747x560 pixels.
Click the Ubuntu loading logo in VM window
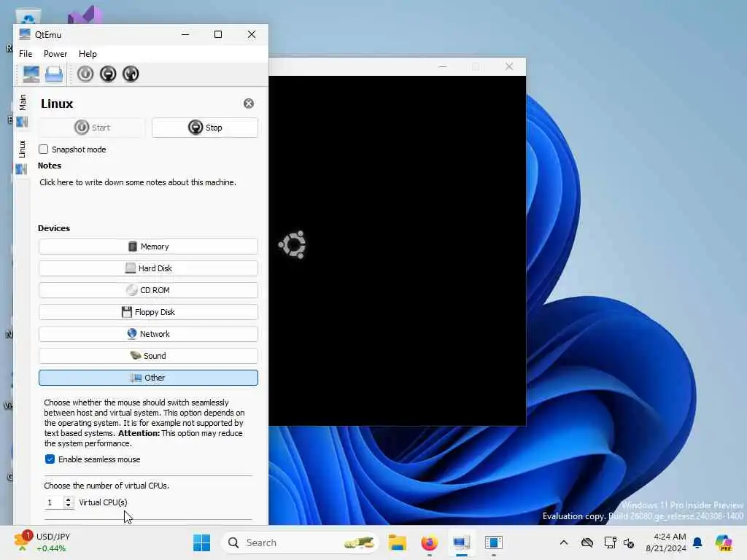(292, 245)
